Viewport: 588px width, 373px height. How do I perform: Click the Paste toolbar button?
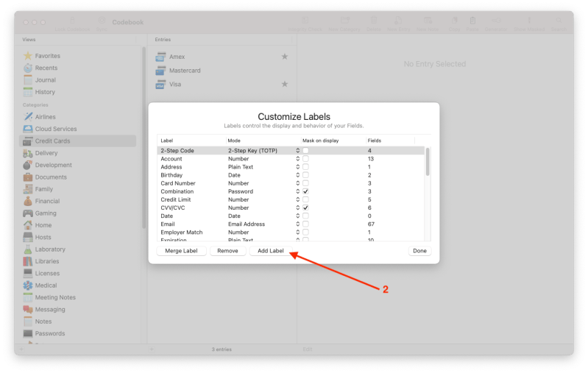(472, 24)
